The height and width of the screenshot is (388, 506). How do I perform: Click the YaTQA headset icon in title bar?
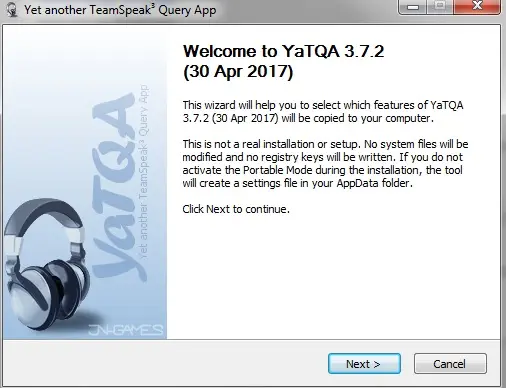[x=12, y=10]
